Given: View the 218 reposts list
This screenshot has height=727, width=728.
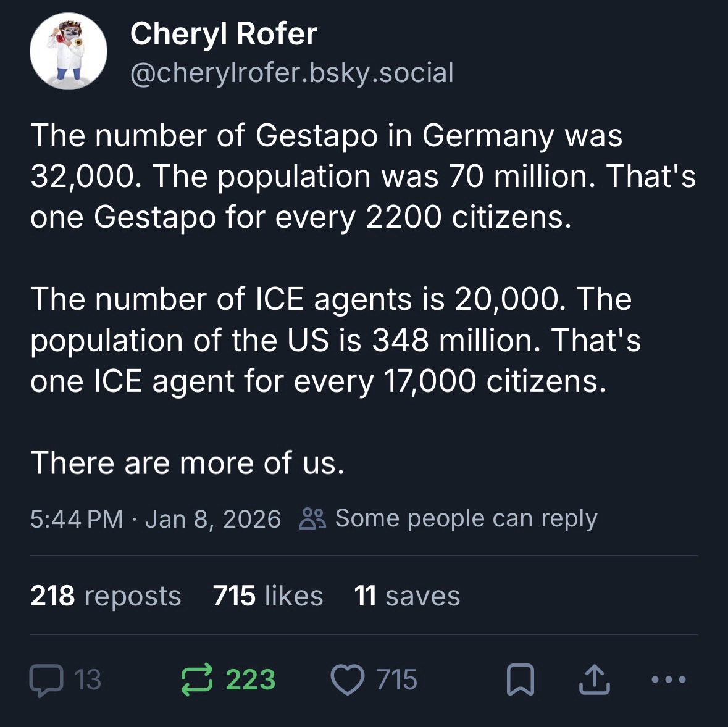Looking at the screenshot, I should click(x=106, y=596).
